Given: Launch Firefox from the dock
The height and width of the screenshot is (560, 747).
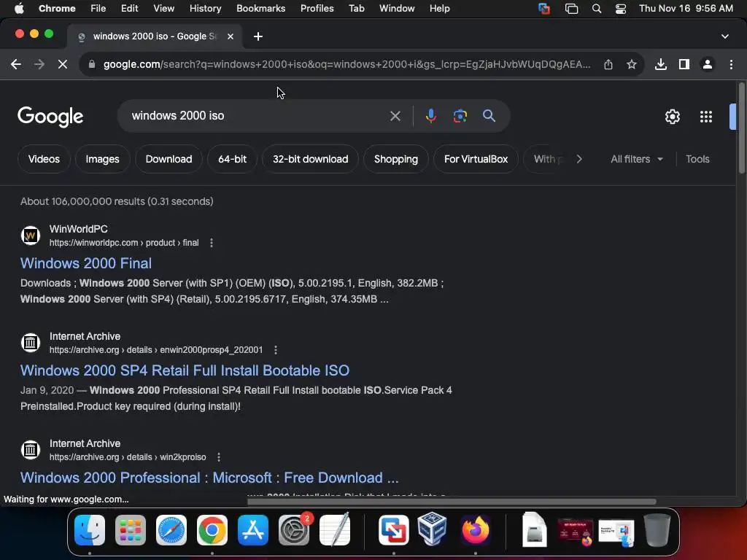Looking at the screenshot, I should pos(475,530).
